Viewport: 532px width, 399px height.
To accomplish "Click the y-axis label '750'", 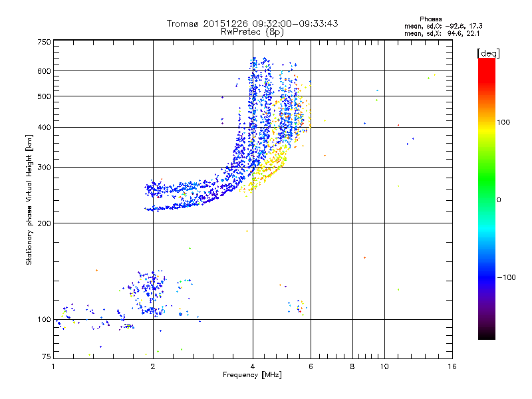I will [x=44, y=42].
